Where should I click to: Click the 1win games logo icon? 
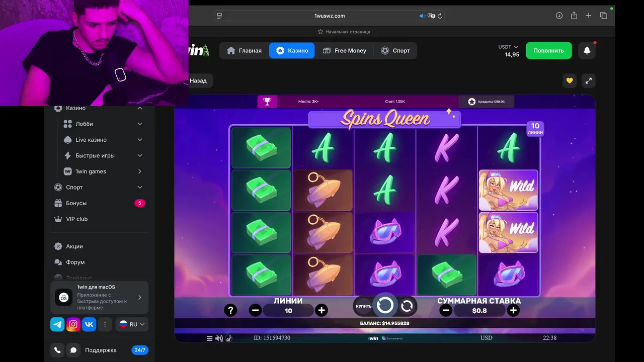68,171
